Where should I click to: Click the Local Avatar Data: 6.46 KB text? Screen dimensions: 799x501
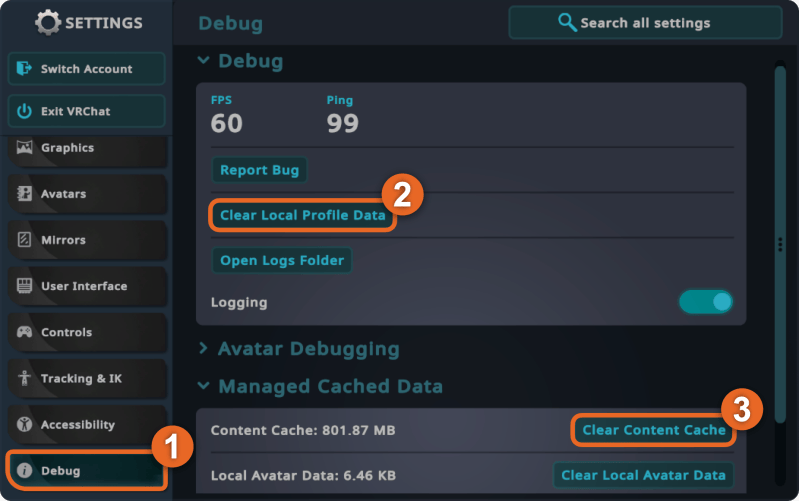click(x=303, y=476)
